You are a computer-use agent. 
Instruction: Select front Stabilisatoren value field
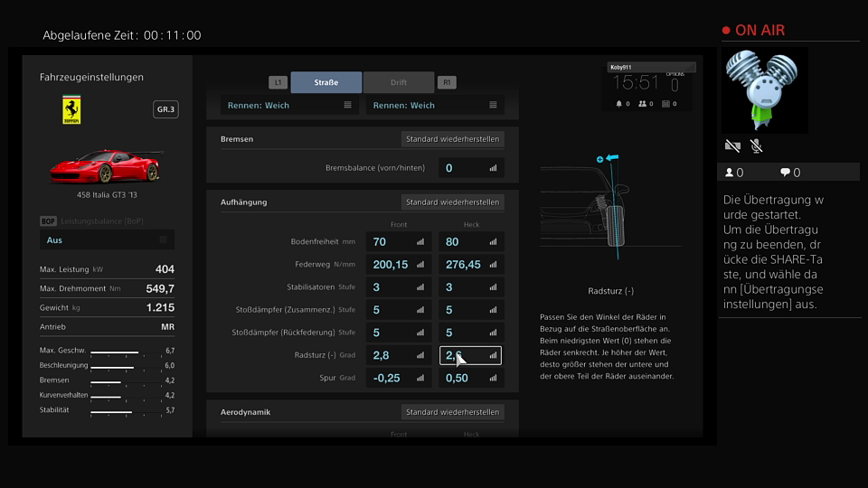click(x=399, y=287)
